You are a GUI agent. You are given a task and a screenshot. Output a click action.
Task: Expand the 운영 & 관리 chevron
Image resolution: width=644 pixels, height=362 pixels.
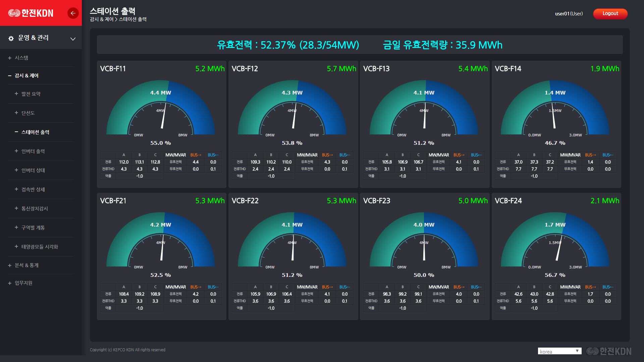[x=73, y=39]
